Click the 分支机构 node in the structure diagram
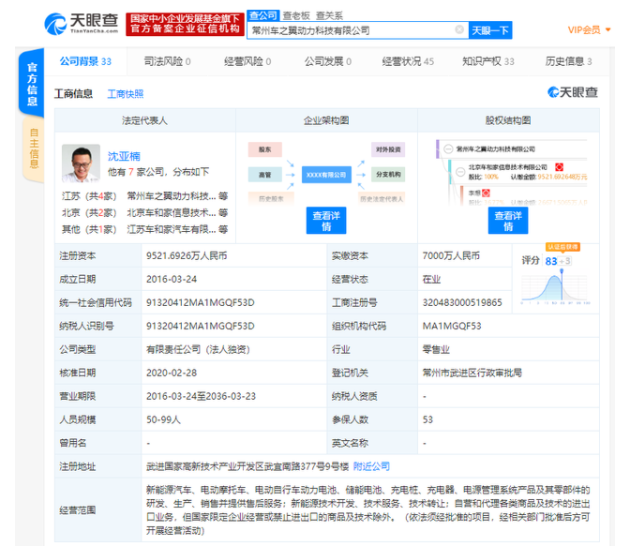This screenshot has height=546, width=640. (x=387, y=174)
